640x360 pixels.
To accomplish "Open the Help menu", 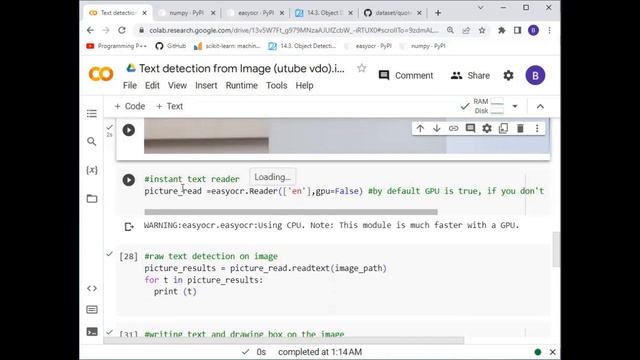I will [304, 85].
